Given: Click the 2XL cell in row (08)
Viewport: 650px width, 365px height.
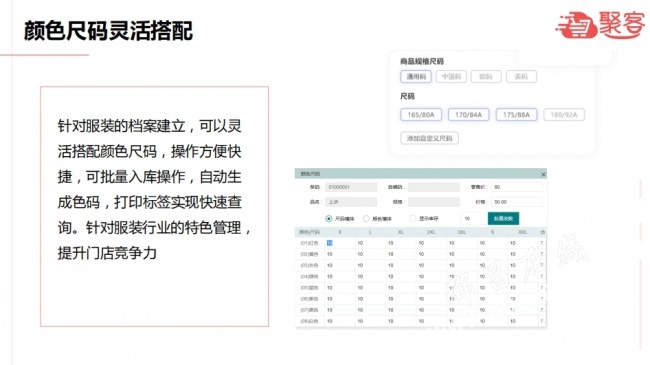Looking at the screenshot, I should 432,321.
